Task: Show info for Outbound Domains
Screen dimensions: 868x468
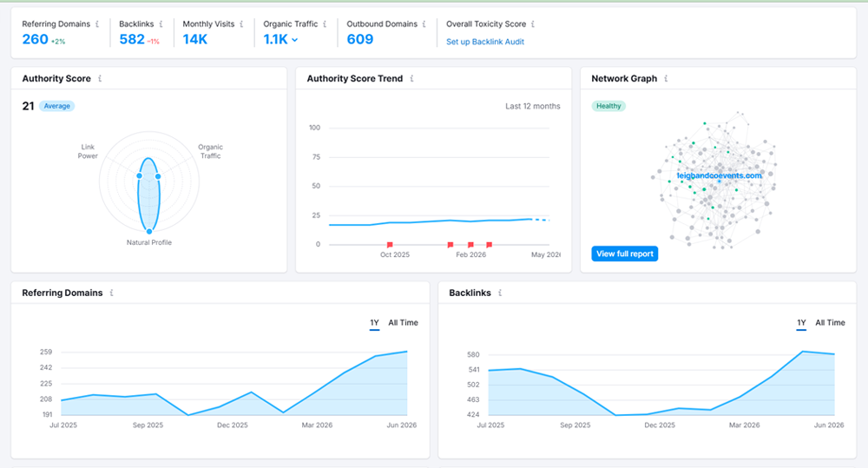Action: [424, 23]
